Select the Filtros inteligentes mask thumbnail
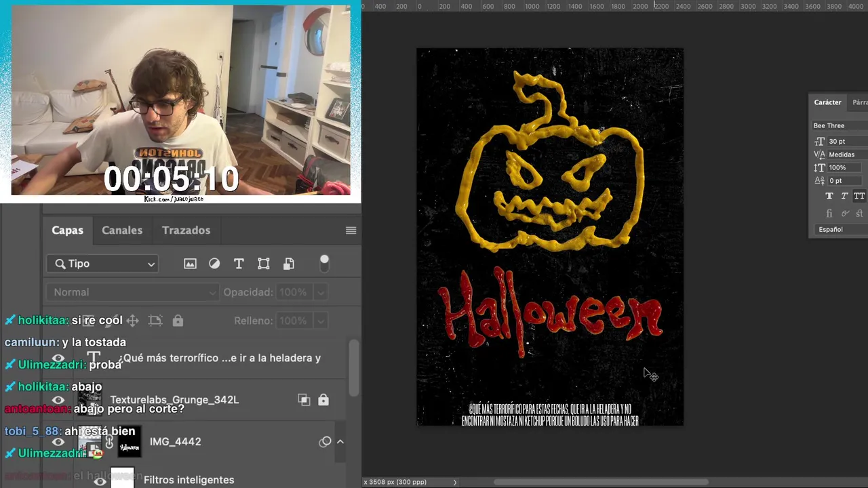Image resolution: width=868 pixels, height=488 pixels. coord(122,479)
